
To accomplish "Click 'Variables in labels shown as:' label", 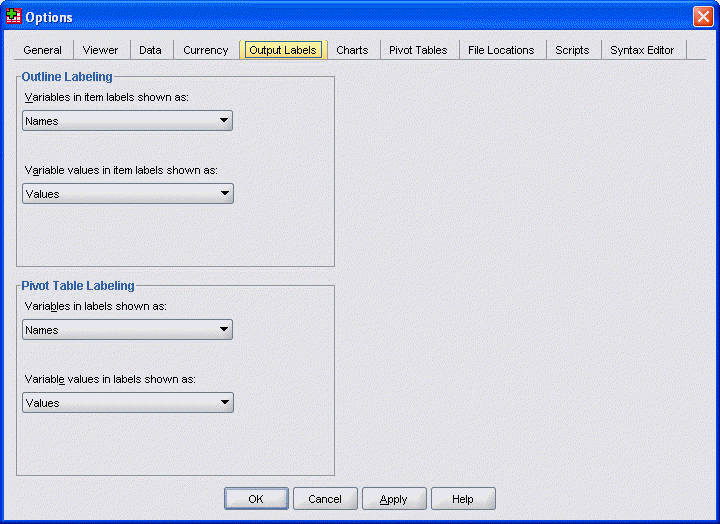I will coord(96,306).
